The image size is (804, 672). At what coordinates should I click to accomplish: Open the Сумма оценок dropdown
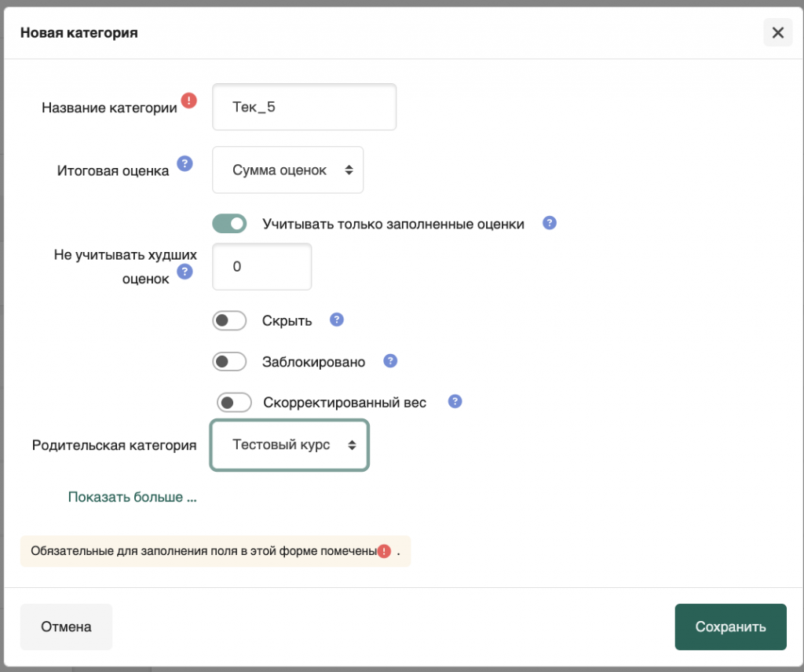pos(287,170)
